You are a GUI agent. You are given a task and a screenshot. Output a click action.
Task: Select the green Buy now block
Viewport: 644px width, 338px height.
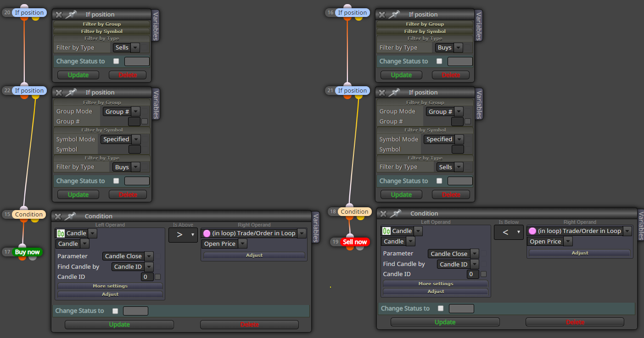coord(27,252)
